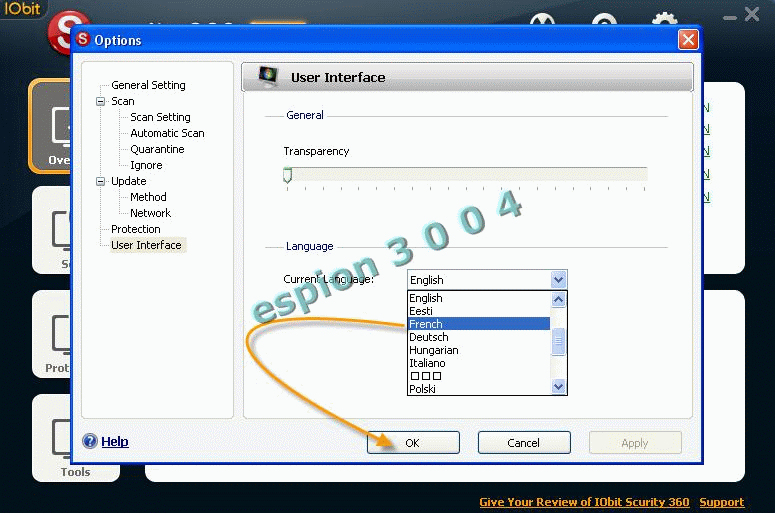Open Overview tab in main window

click(50, 126)
